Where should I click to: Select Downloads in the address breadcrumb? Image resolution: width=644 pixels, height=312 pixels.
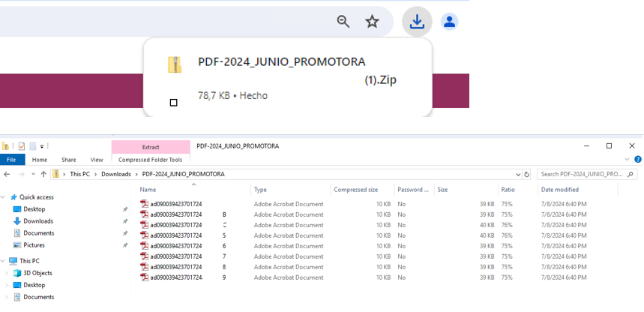click(116, 174)
